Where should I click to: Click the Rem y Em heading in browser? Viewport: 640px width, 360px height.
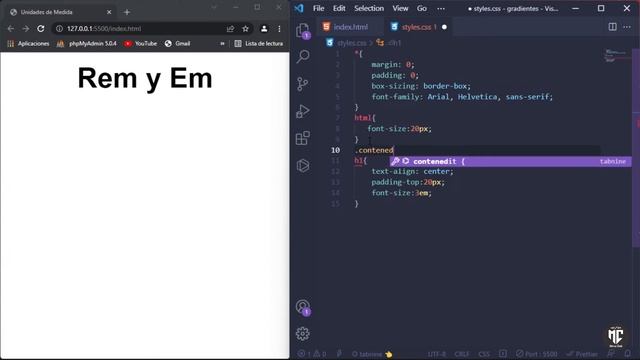coord(145,78)
